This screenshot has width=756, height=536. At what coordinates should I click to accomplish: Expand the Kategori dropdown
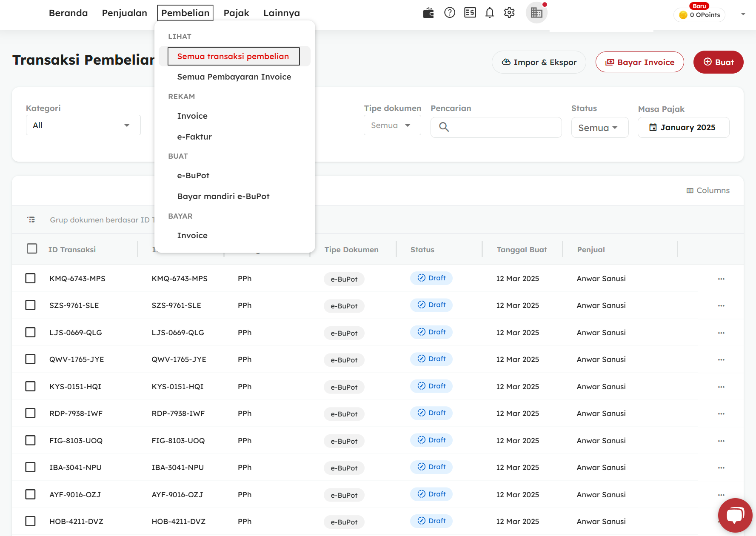pos(83,125)
